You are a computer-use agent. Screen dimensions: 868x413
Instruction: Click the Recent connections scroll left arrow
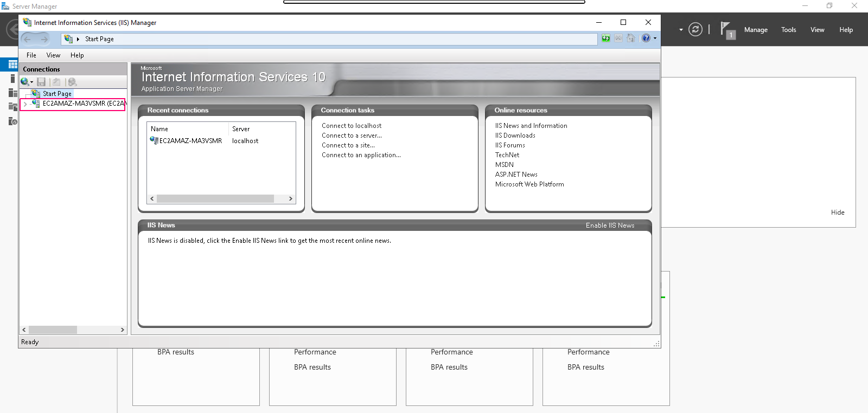point(152,199)
